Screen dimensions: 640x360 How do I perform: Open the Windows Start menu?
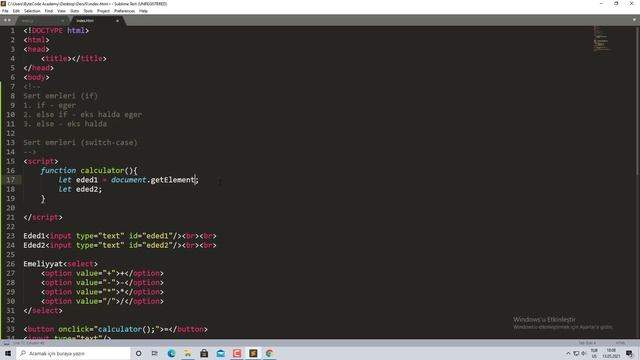tap(8, 353)
